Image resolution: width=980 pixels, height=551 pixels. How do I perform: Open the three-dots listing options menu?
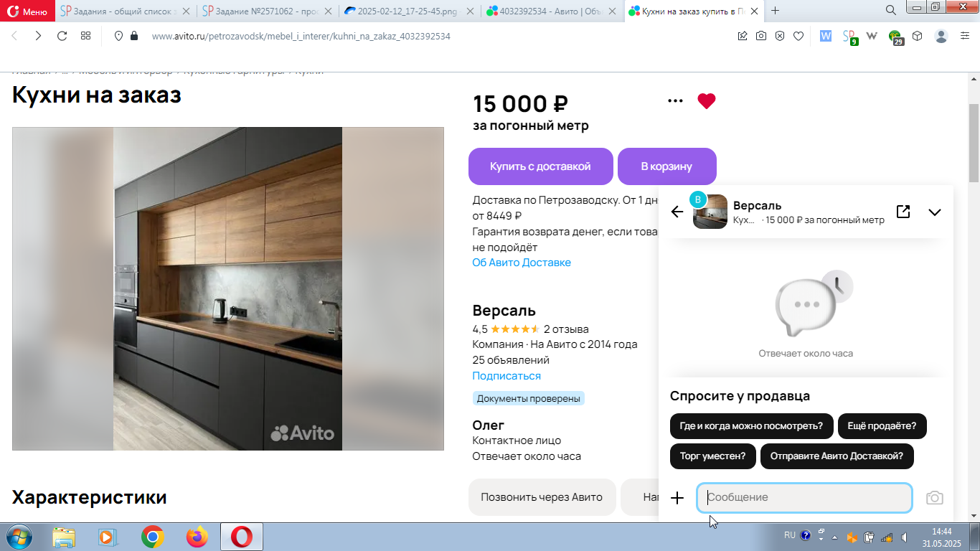pyautogui.click(x=675, y=101)
